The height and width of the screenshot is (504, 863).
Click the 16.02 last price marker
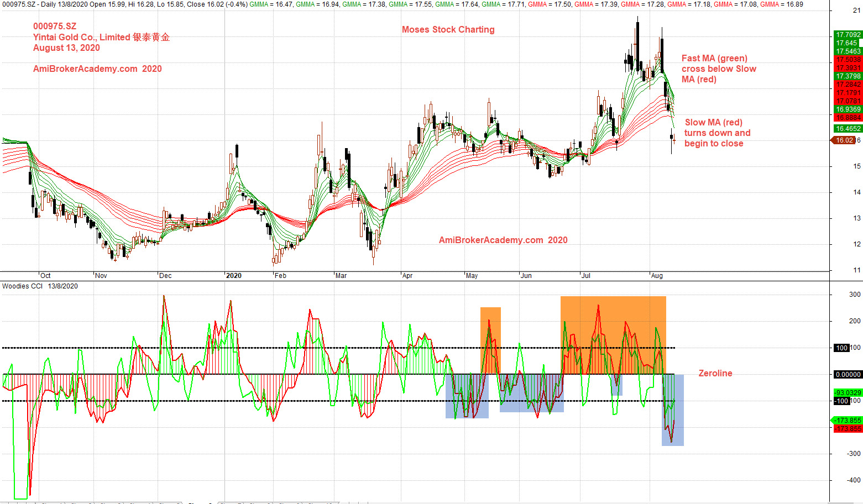point(844,140)
